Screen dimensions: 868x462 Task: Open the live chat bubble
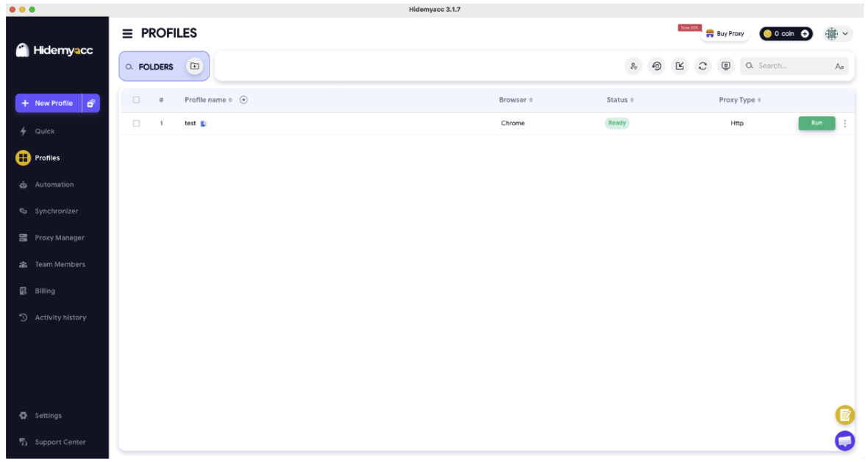[x=844, y=441]
